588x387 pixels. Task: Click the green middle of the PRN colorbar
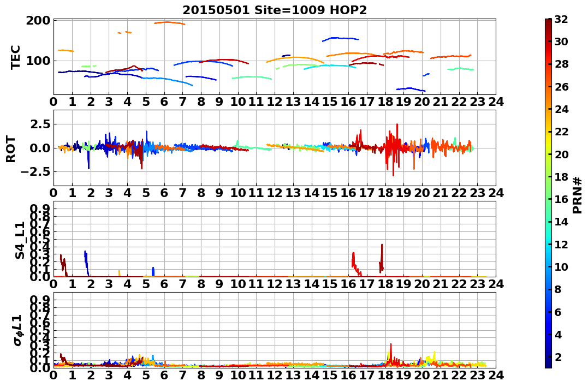(548, 193)
